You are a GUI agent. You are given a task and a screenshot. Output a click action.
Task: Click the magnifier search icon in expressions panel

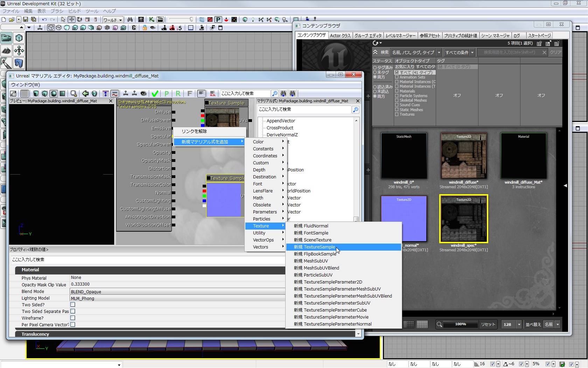click(x=355, y=110)
